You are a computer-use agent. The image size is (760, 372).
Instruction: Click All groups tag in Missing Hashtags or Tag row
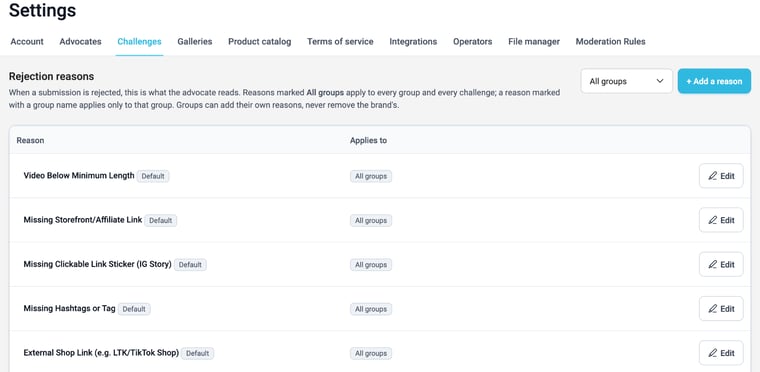371,309
